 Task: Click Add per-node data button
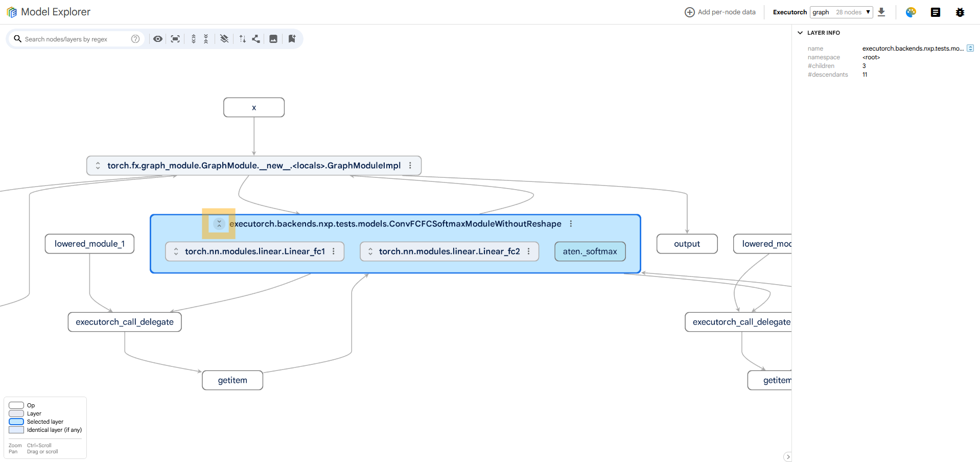[x=720, y=12]
